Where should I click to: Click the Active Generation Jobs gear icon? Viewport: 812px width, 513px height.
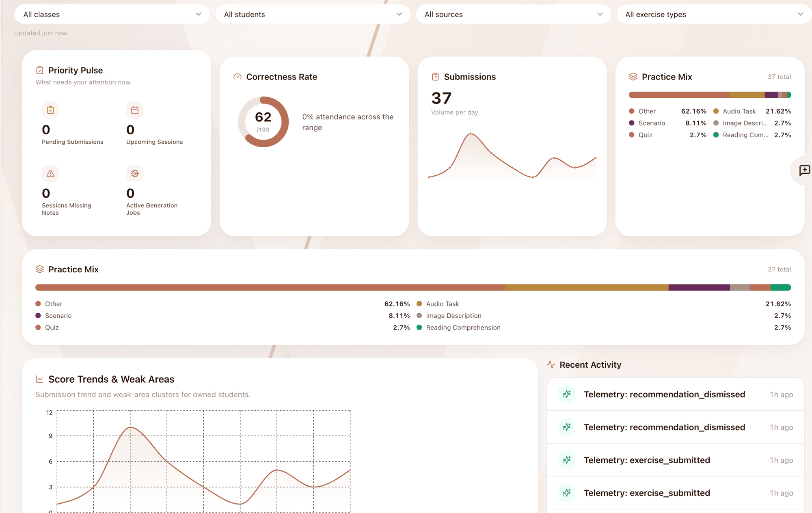tap(135, 174)
